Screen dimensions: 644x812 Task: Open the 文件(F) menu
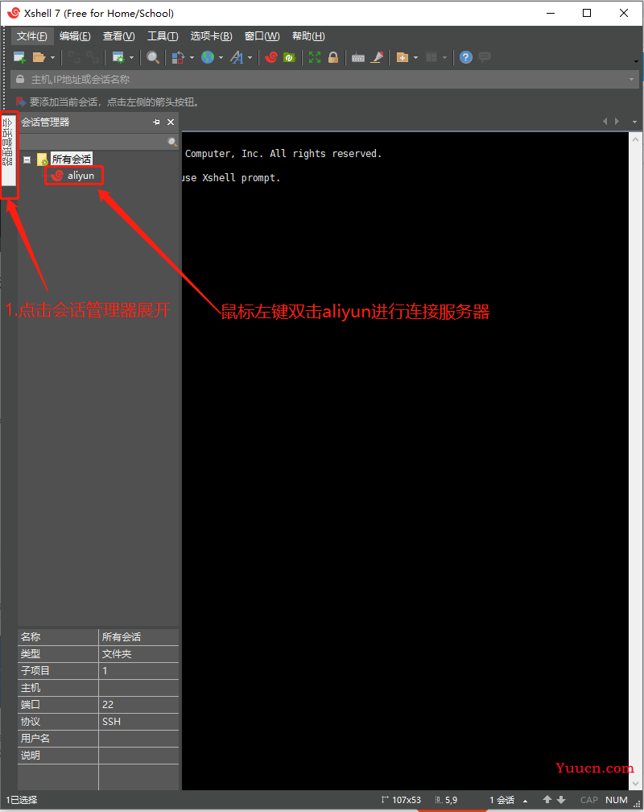click(32, 35)
